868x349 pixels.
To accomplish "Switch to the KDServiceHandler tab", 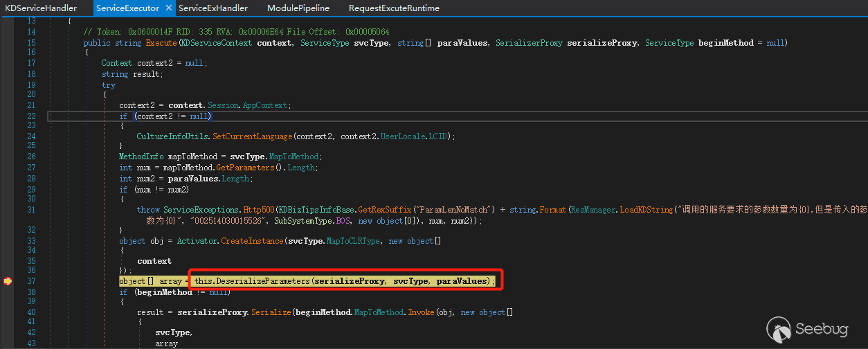I will pyautogui.click(x=40, y=8).
